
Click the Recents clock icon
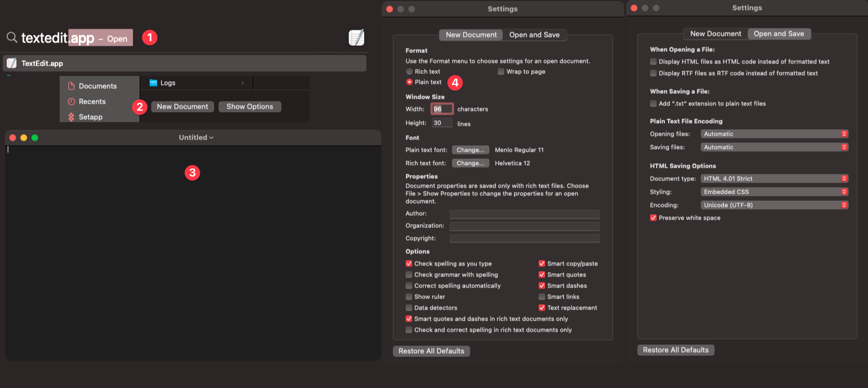(x=71, y=102)
